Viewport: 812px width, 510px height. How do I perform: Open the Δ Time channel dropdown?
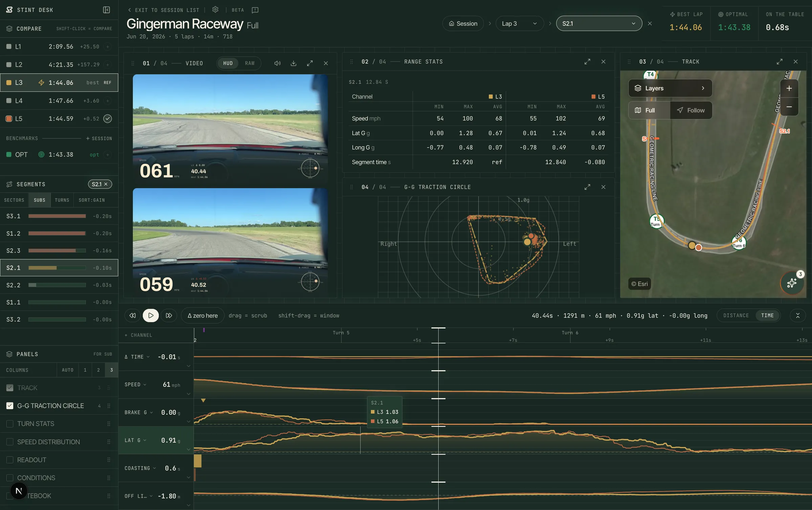pyautogui.click(x=137, y=357)
